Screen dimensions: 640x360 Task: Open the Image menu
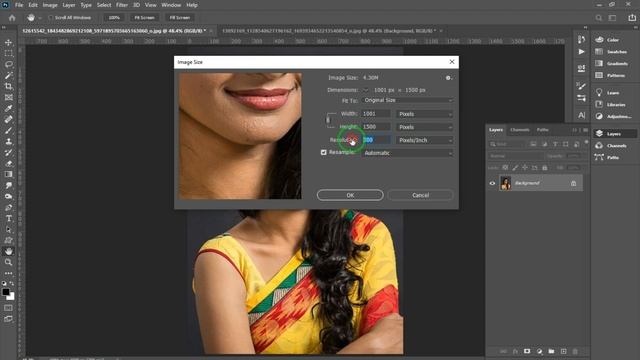click(50, 5)
